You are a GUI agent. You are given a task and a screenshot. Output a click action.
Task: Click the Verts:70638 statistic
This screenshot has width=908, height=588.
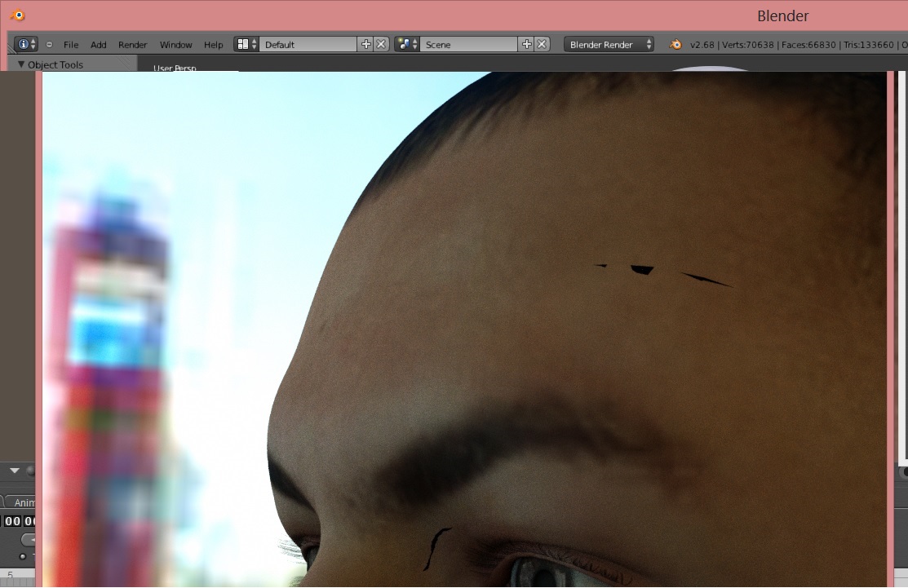pyautogui.click(x=746, y=45)
